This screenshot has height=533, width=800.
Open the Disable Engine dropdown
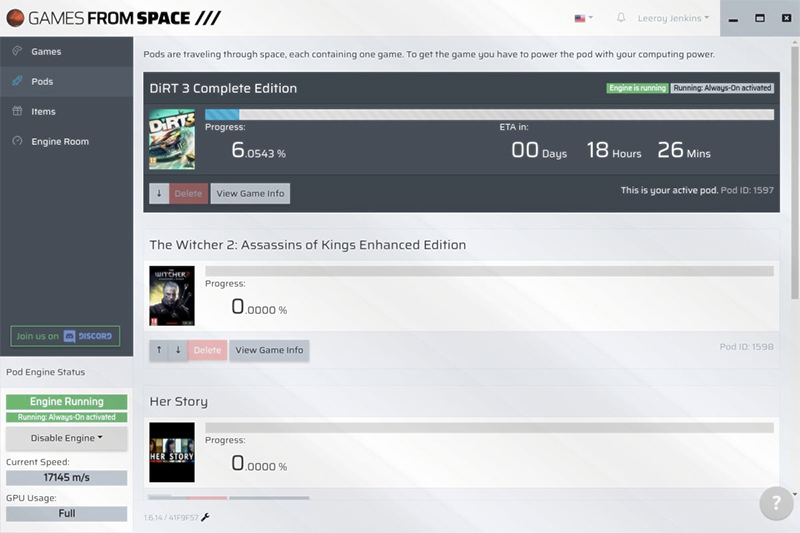pos(66,438)
